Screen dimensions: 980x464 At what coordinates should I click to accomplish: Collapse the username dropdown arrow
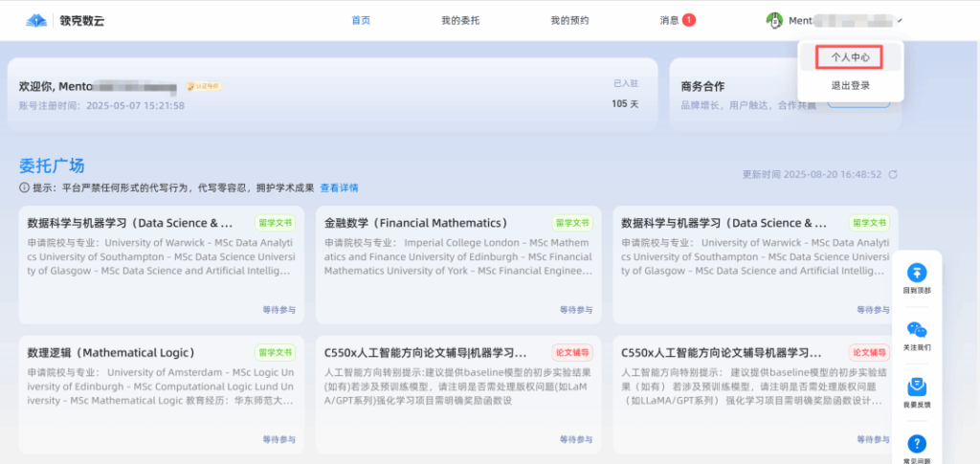pyautogui.click(x=900, y=21)
